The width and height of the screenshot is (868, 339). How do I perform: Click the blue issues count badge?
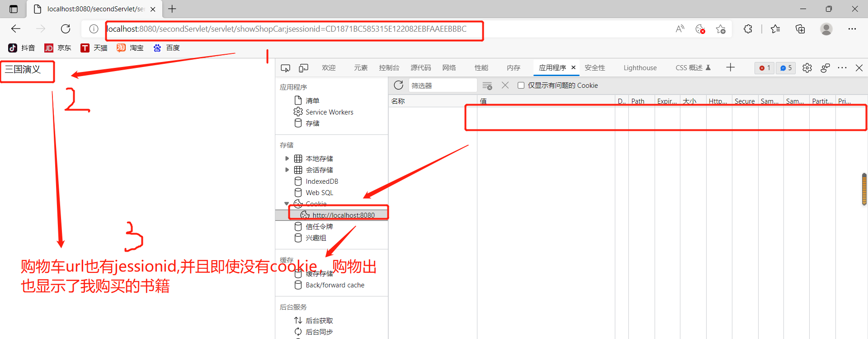(x=786, y=68)
